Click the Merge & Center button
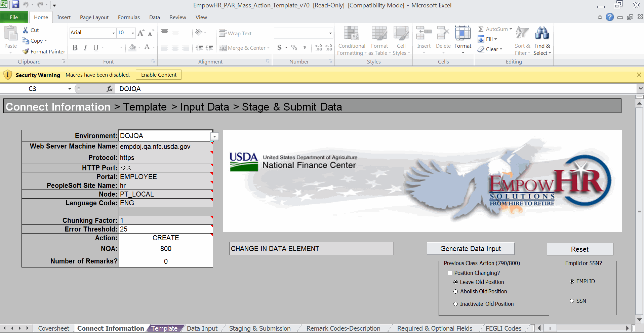The height and width of the screenshot is (333, 644). coord(244,48)
